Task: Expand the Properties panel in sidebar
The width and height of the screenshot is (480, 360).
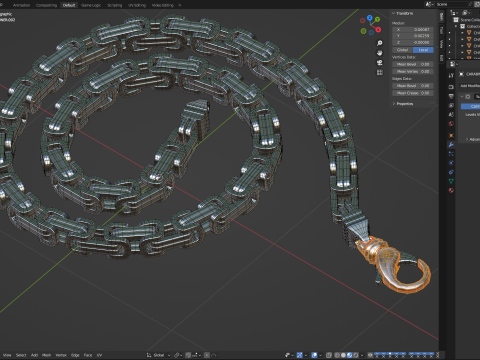Action: [x=394, y=104]
